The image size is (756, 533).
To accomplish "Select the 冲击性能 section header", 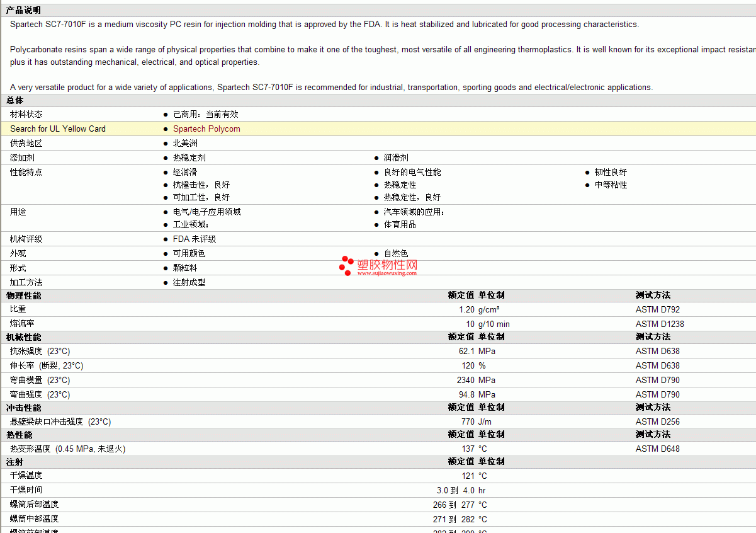I will click(23, 408).
